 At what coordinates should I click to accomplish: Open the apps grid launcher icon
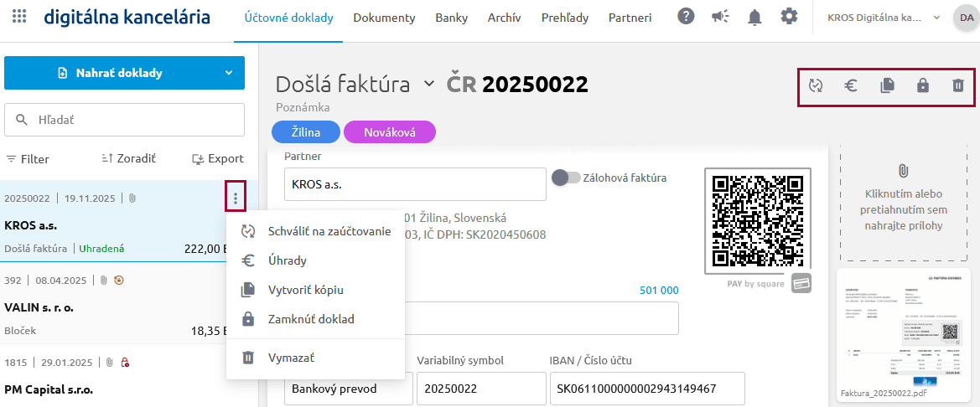(19, 17)
